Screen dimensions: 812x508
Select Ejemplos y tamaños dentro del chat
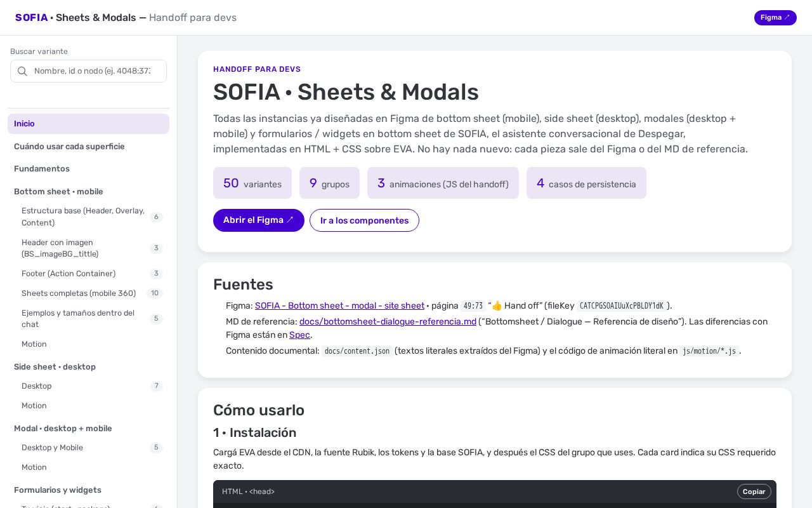(x=88, y=319)
